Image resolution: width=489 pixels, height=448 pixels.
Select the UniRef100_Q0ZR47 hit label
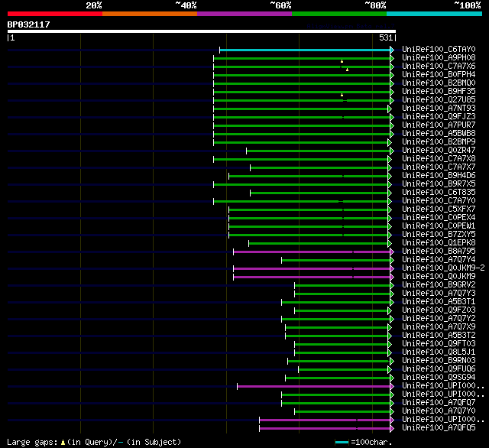click(x=439, y=151)
